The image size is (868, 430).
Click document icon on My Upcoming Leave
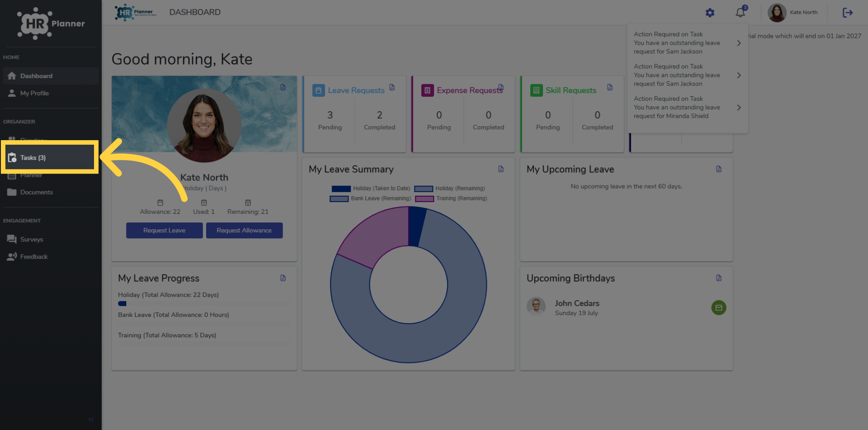click(x=719, y=169)
